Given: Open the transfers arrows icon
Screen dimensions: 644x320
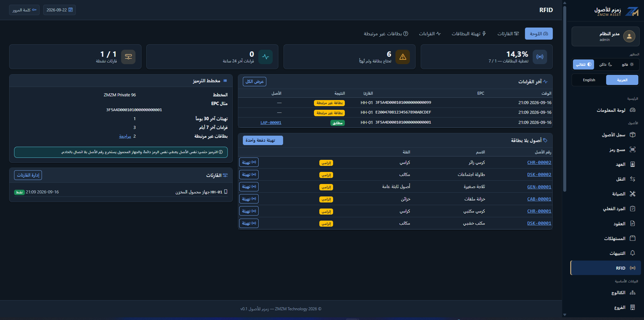Looking at the screenshot, I should 633,179.
